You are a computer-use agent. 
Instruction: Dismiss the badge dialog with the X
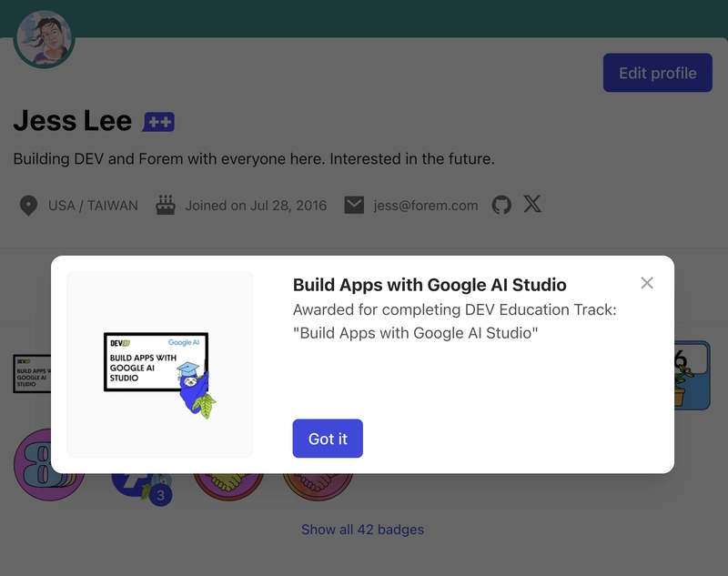(647, 283)
